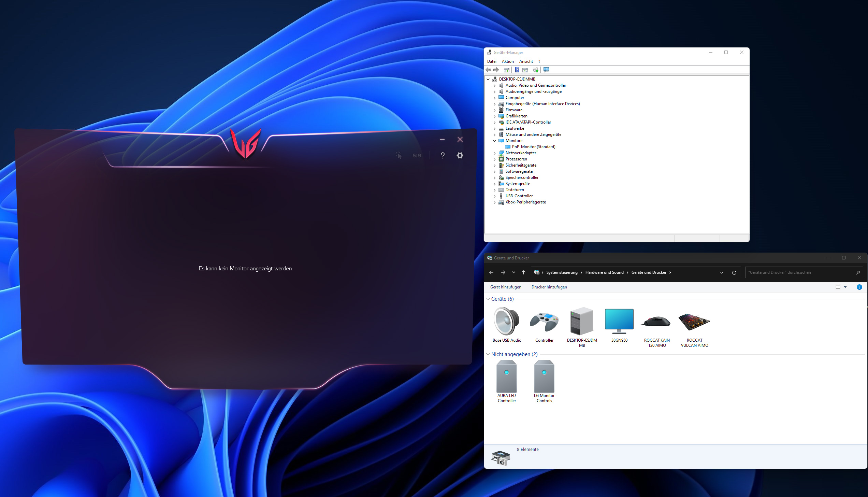This screenshot has width=868, height=497.
Task: Select Mäuse und andere Zeigegeräte
Action: (533, 134)
